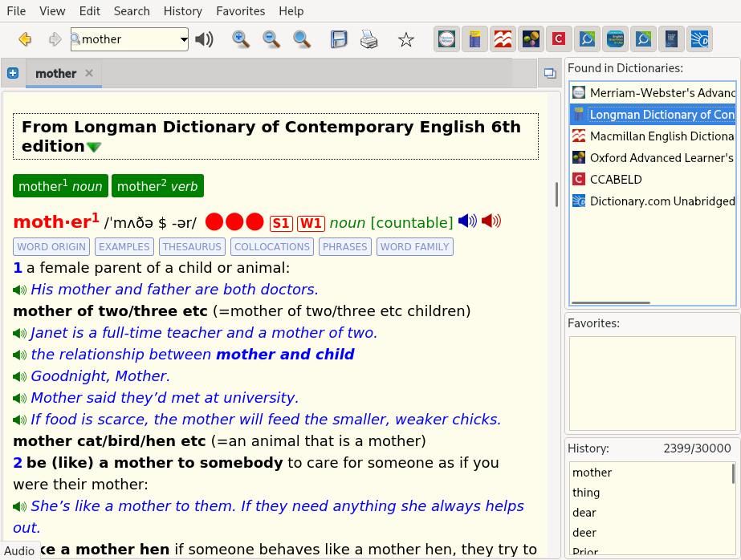This screenshot has height=560, width=741.
Task: Select Merriam-Webster's in Found in Dictionaries
Action: [653, 92]
